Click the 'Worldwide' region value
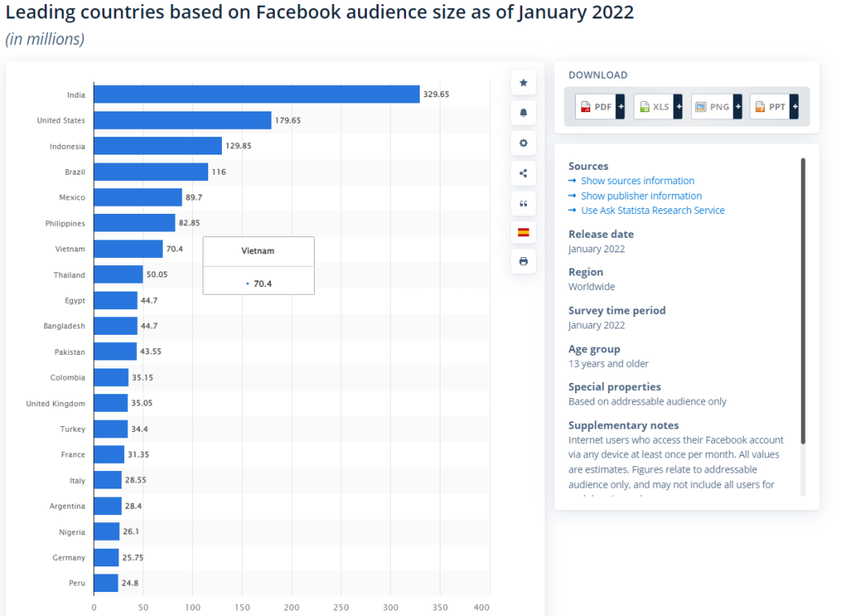The width and height of the screenshot is (865, 616). [x=591, y=287]
